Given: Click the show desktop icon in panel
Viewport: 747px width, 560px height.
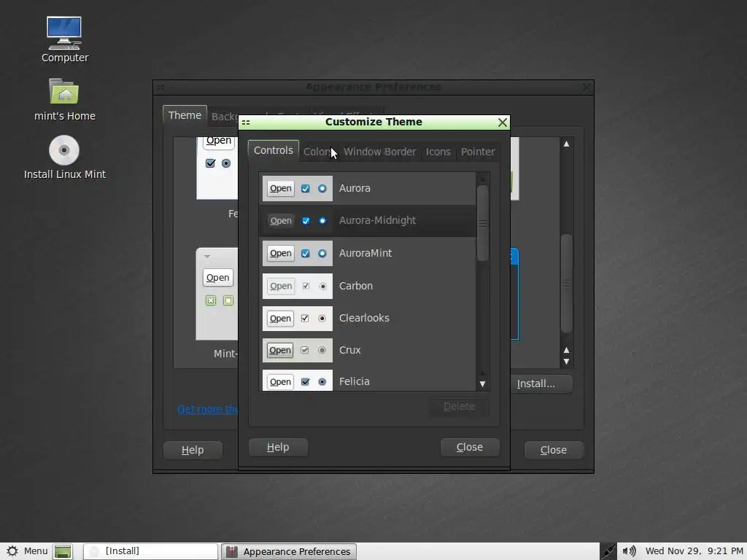Looking at the screenshot, I should click(63, 551).
